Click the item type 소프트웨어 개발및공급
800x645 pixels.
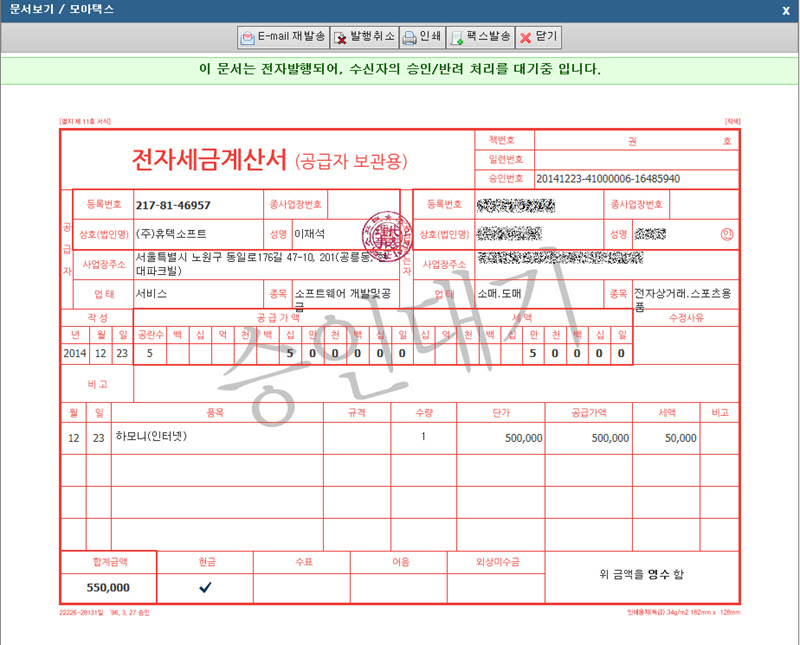coord(342,300)
